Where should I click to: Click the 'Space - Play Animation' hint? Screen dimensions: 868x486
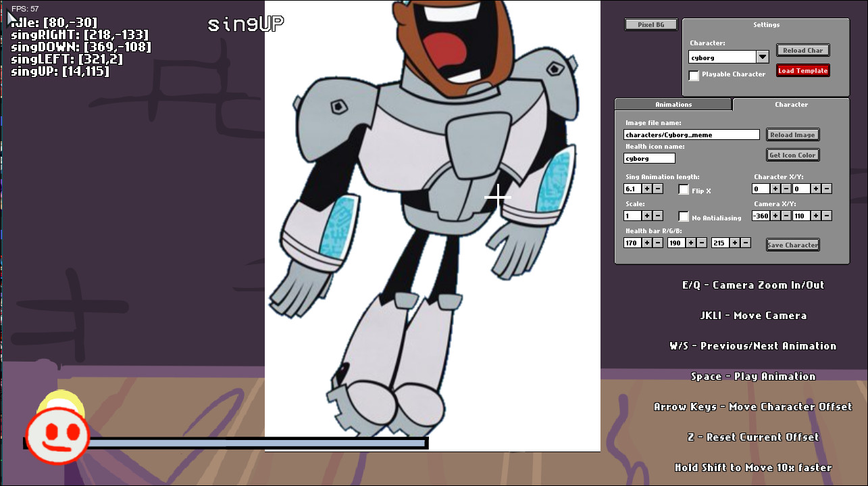click(753, 376)
